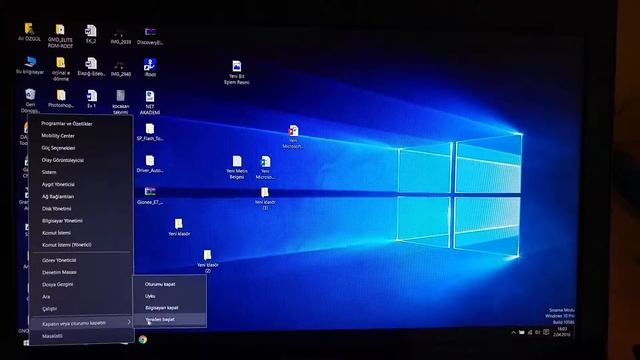Select the Yeni Metin Belgesi icon
This screenshot has width=640, height=360.
[x=237, y=167]
